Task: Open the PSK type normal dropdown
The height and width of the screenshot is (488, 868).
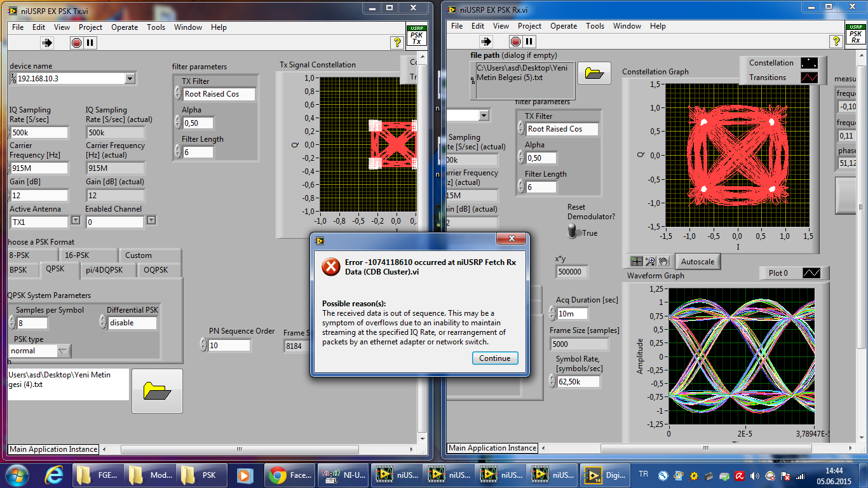Action: 64,351
